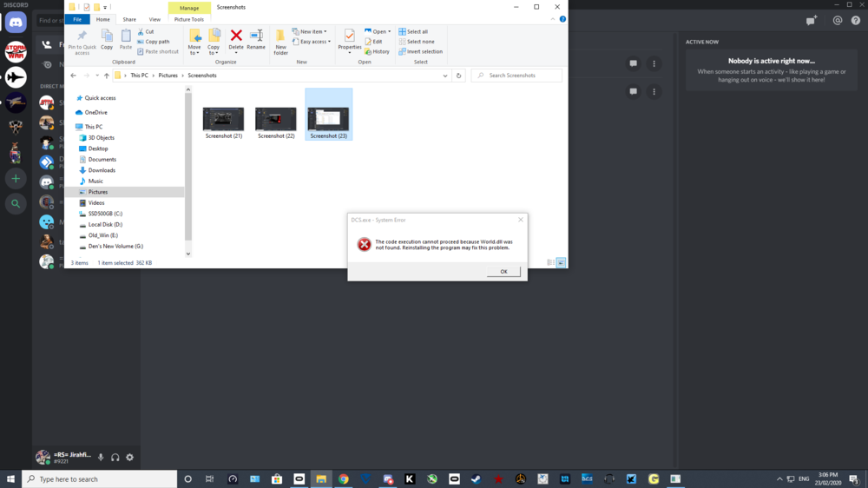
Task: Refresh the Screenshots folder view
Action: (458, 76)
